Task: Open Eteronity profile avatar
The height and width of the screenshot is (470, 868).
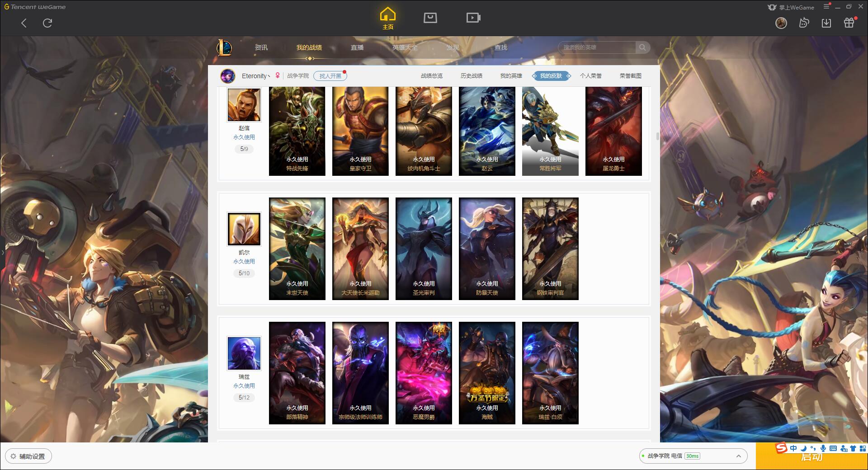Action: coord(228,76)
